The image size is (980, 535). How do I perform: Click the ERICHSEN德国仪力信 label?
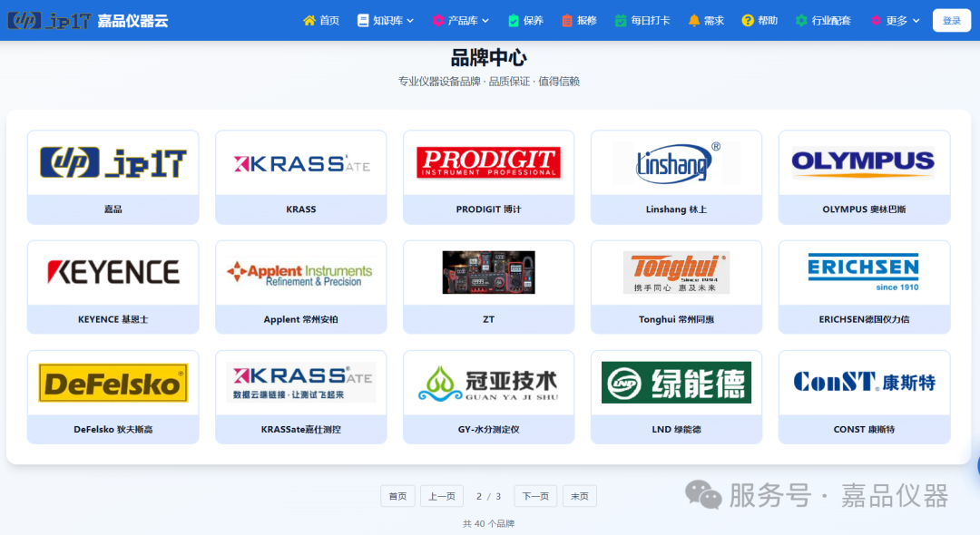pyautogui.click(x=864, y=319)
